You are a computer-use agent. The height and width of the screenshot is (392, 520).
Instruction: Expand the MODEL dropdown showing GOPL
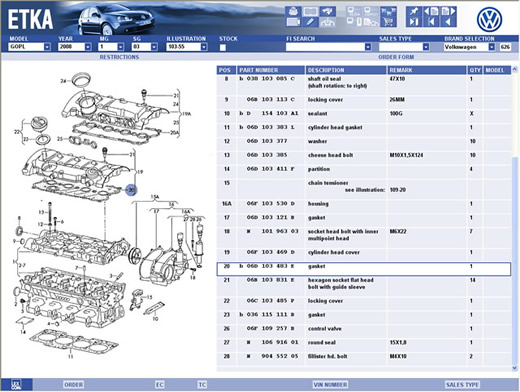tap(47, 47)
